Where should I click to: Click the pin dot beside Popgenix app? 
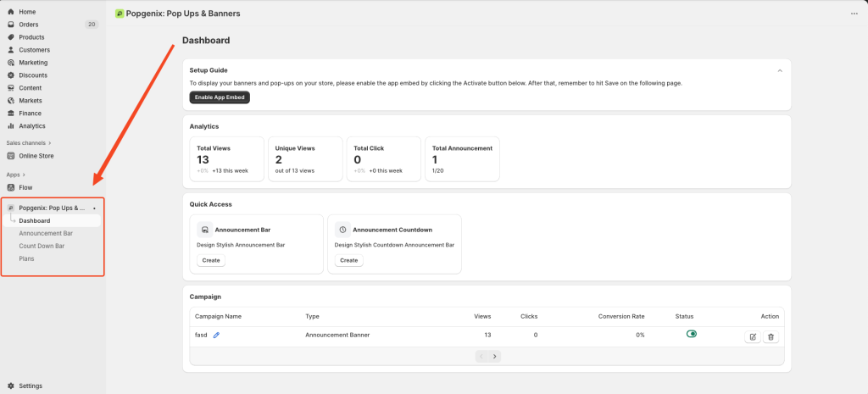94,208
